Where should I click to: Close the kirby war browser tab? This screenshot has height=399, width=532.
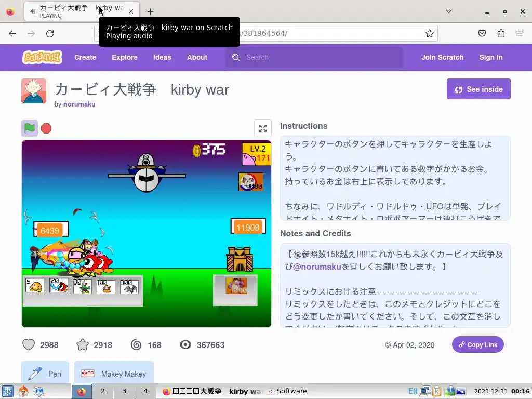[131, 11]
